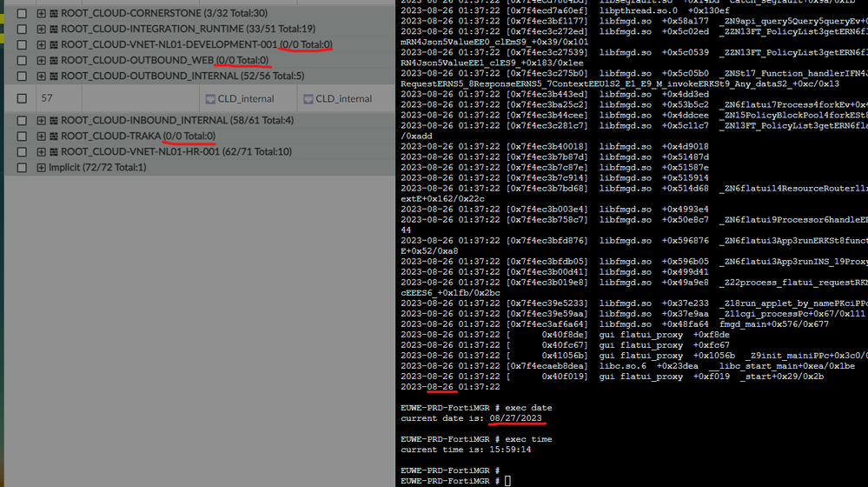868x487 pixels.
Task: Click the policy sequence number 57
Action: (47, 98)
